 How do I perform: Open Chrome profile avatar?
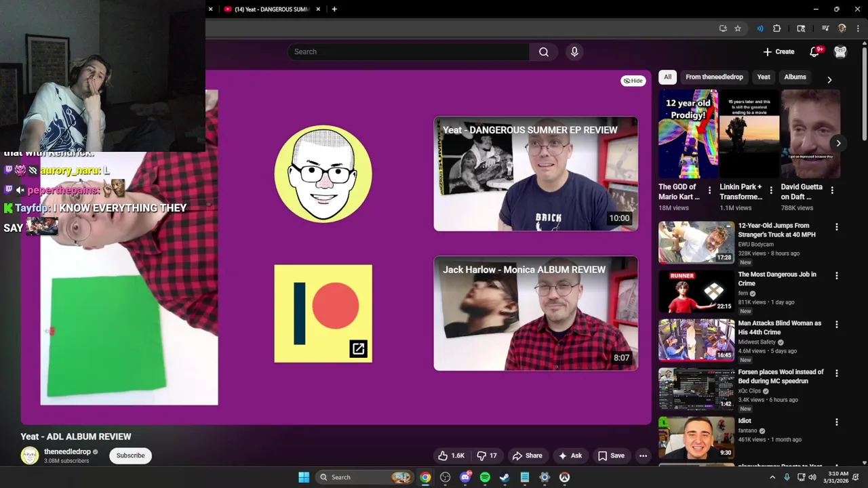tap(842, 28)
